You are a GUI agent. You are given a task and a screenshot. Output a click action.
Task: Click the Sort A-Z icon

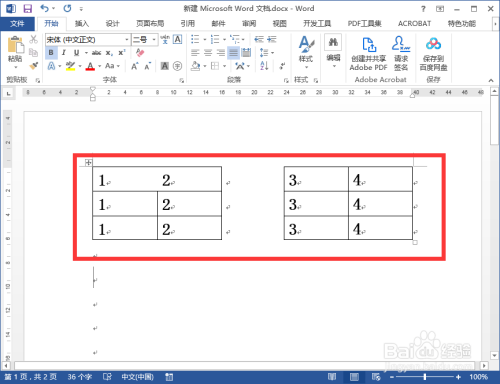tap(264, 66)
